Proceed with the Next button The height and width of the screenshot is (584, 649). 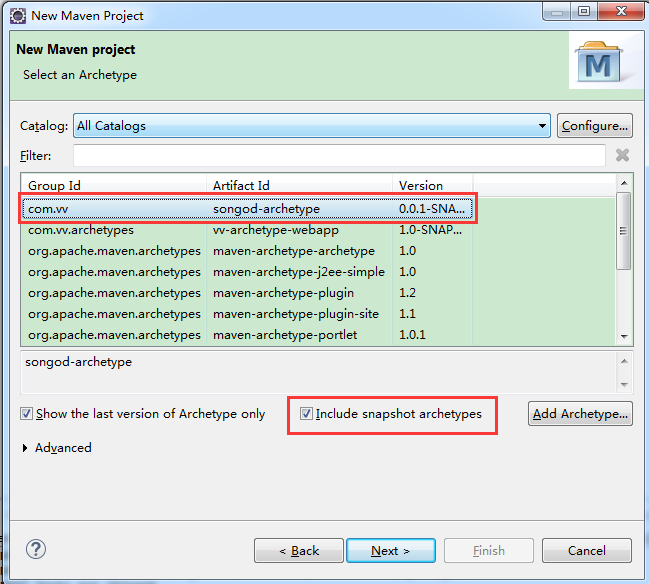391,550
